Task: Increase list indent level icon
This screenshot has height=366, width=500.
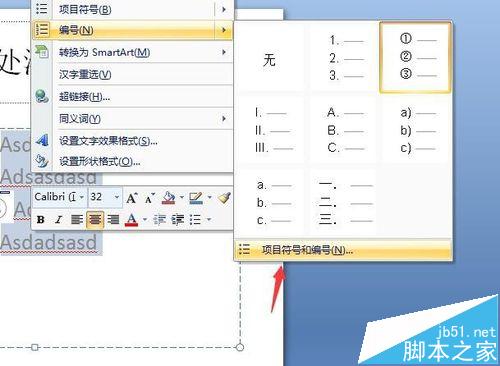Action: [x=178, y=220]
